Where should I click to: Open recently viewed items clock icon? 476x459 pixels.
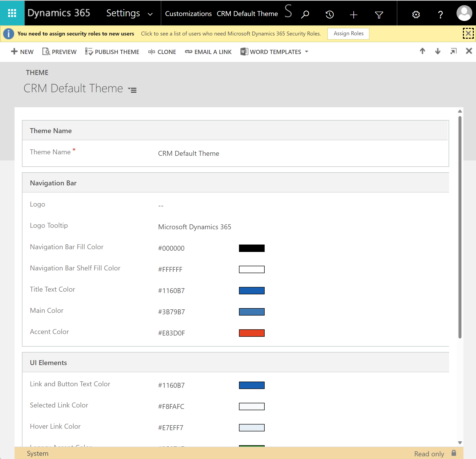pyautogui.click(x=330, y=14)
